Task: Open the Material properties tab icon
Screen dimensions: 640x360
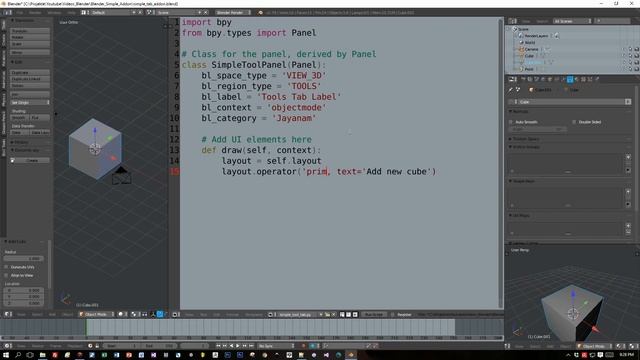Action: coord(577,79)
